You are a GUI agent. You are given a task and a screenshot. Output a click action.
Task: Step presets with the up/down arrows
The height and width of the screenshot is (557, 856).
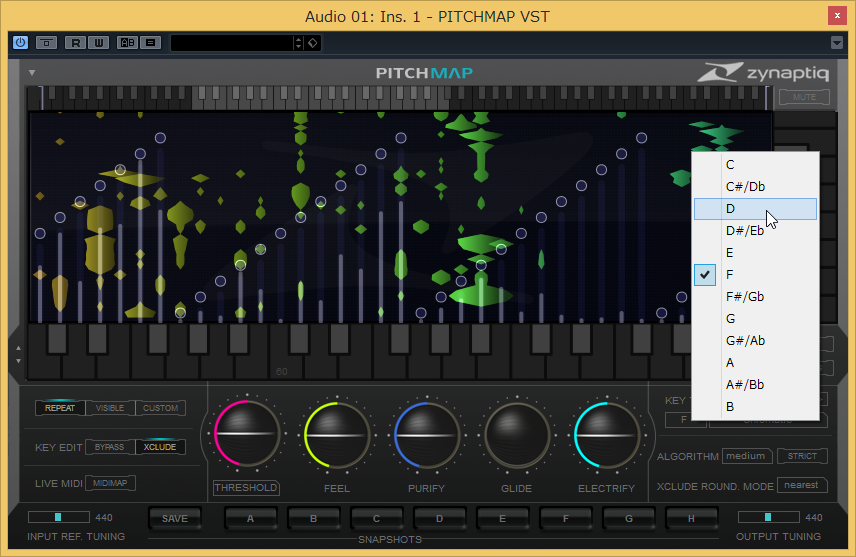(x=298, y=43)
